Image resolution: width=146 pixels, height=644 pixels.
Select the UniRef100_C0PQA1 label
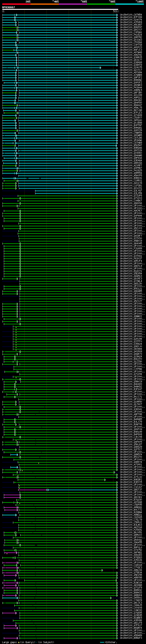pyautogui.click(x=131, y=32)
